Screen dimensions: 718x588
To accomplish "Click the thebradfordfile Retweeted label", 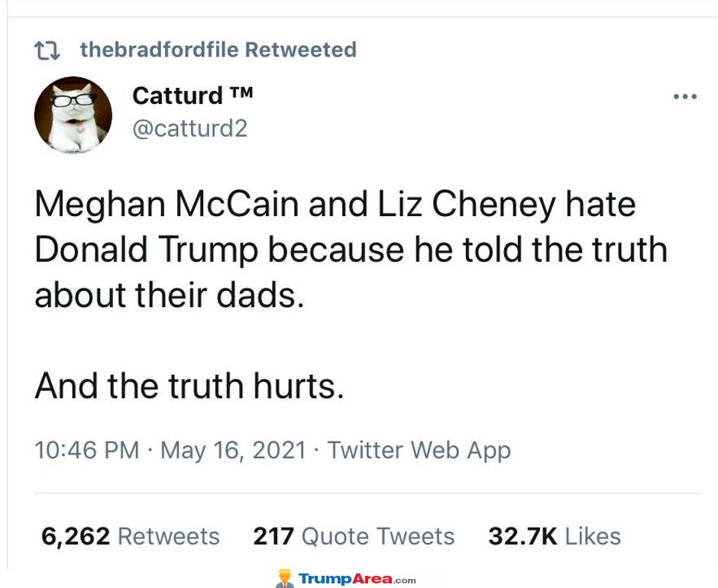I will [218, 50].
